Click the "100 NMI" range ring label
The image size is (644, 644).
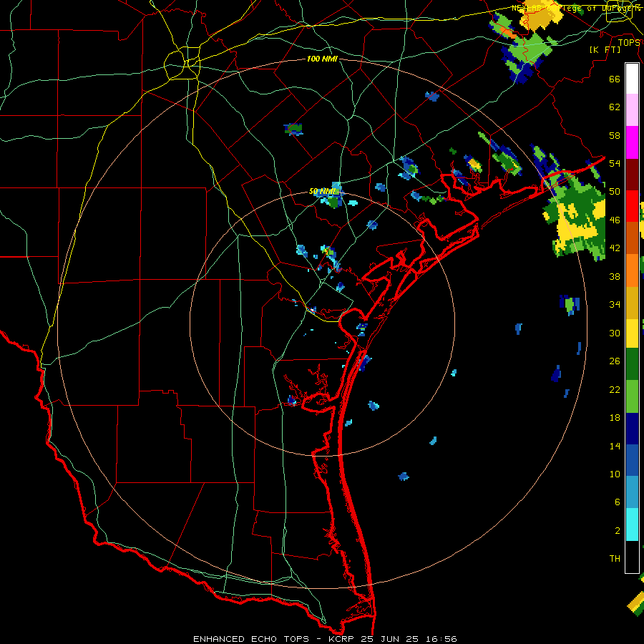(x=322, y=59)
